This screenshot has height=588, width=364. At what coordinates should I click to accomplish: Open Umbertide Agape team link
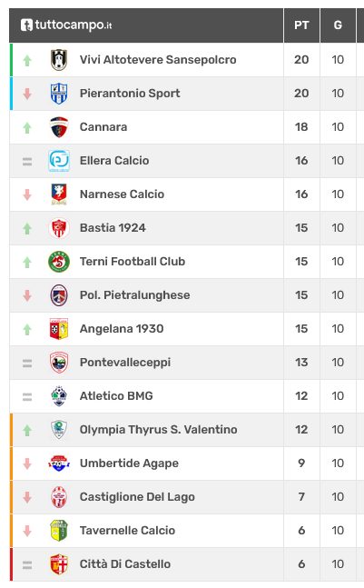[x=129, y=463]
